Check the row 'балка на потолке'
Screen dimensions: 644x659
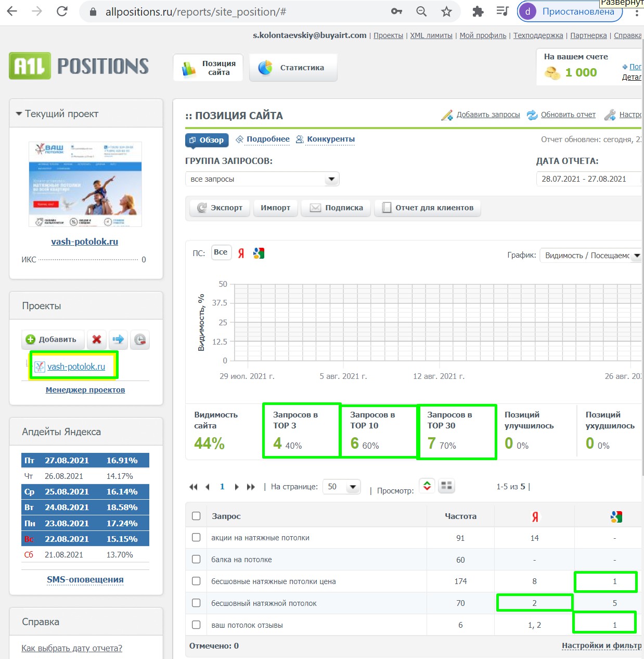pyautogui.click(x=196, y=559)
